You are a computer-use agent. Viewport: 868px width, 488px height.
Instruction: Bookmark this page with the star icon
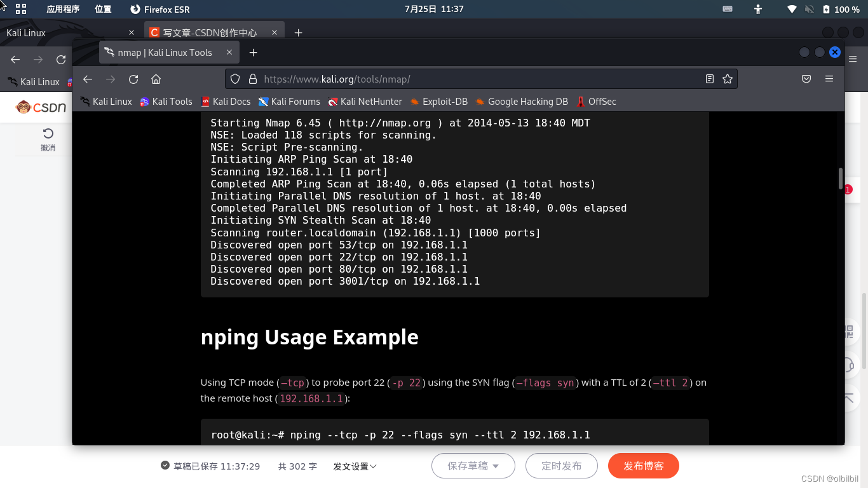(x=728, y=79)
